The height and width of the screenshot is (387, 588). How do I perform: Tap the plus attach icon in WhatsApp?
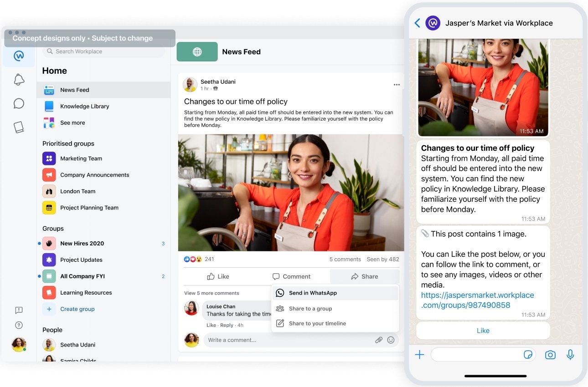tap(419, 355)
